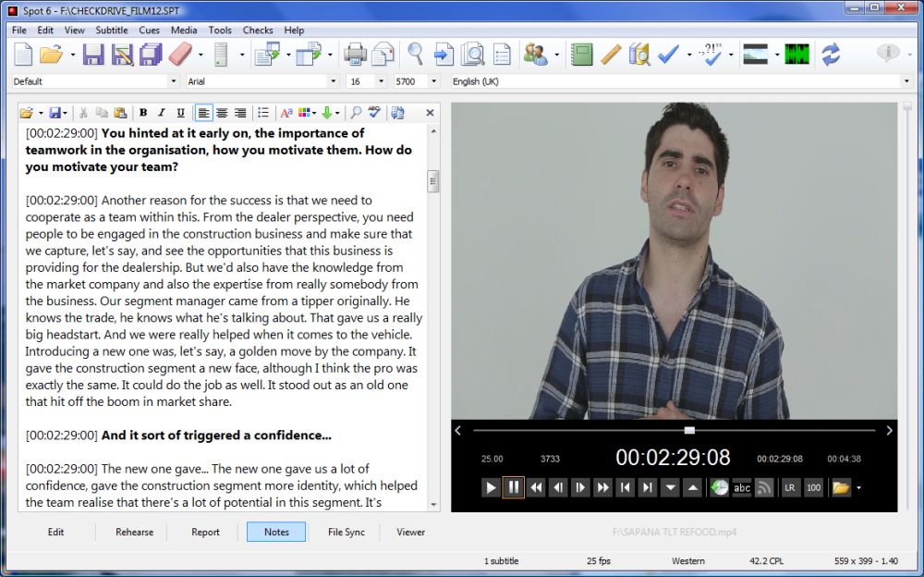Open the Arial font dropdown
924x577 pixels.
tap(333, 81)
